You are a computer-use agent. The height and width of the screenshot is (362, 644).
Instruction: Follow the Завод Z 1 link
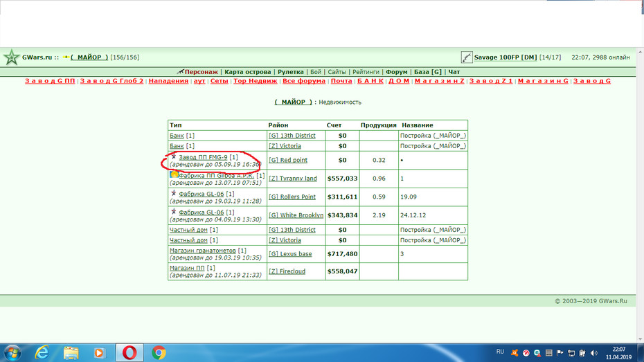[x=491, y=81]
